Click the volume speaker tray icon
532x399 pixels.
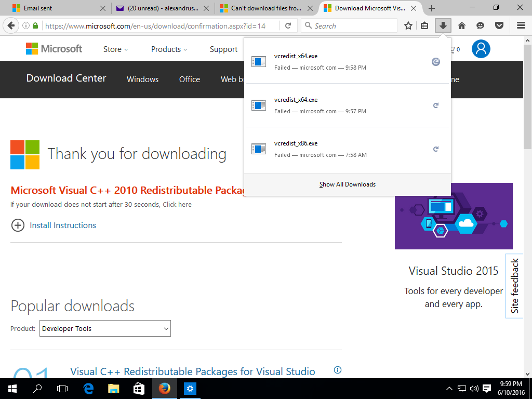[474, 389]
